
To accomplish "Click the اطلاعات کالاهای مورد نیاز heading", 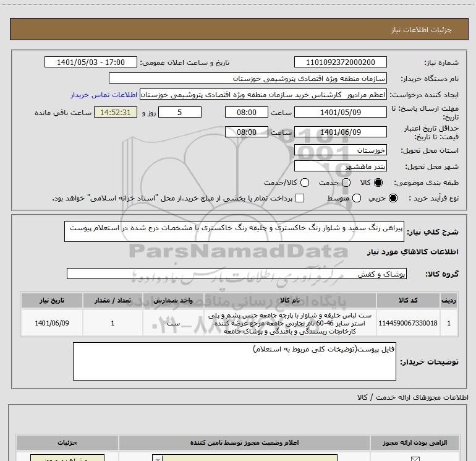I will tap(413, 252).
